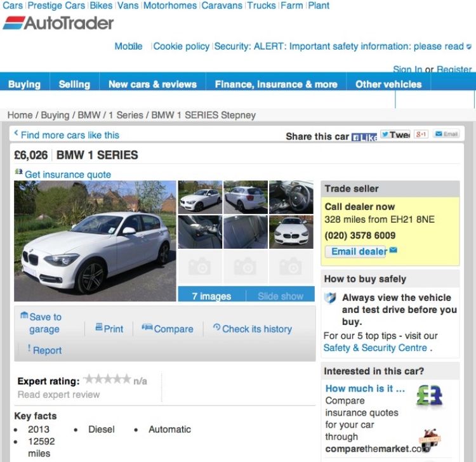
Task: Open Check its history
Action: coord(253,329)
